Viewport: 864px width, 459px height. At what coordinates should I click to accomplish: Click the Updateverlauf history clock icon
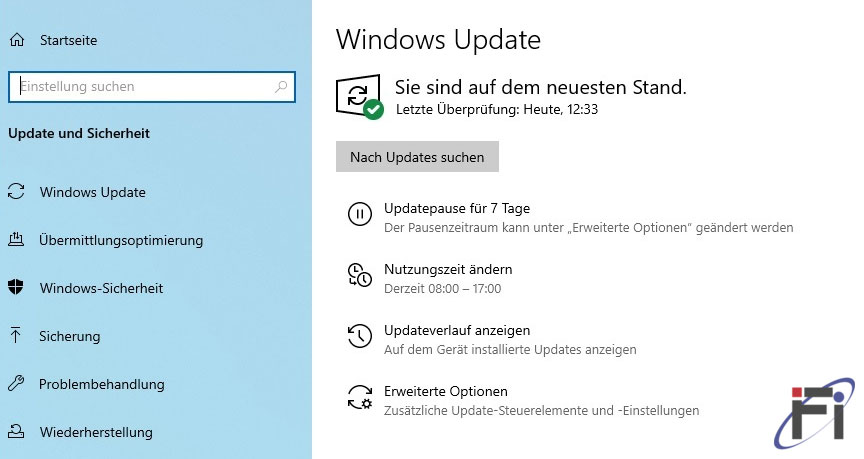[x=360, y=336]
